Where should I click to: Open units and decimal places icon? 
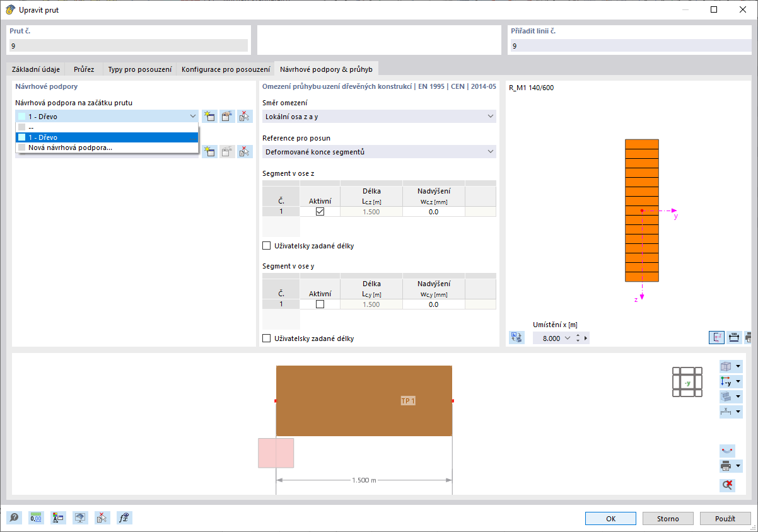tap(36, 518)
